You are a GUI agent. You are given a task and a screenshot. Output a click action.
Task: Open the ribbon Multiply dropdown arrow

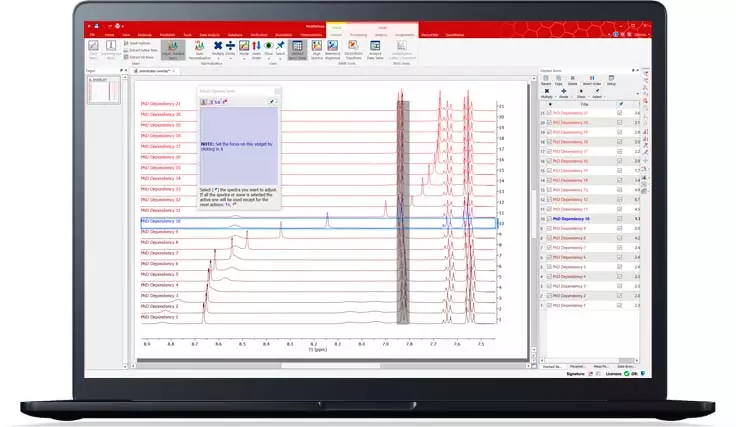(x=218, y=59)
